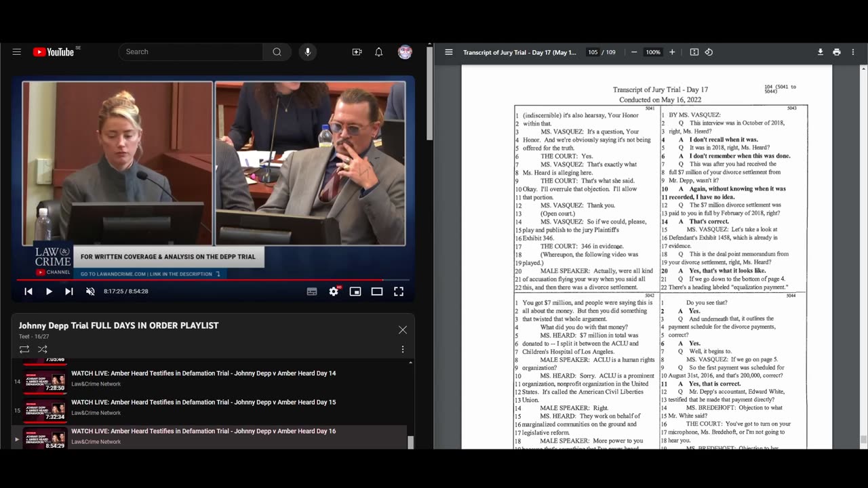Viewport: 868px width, 488px height.
Task: Click the Law&Crime Network channel under Day 16
Action: [96, 442]
